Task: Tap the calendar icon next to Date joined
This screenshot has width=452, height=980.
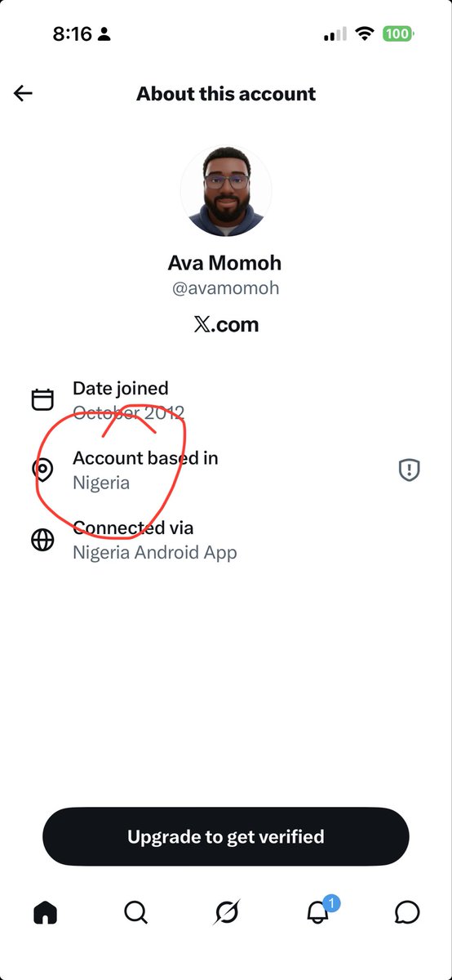Action: pos(42,399)
